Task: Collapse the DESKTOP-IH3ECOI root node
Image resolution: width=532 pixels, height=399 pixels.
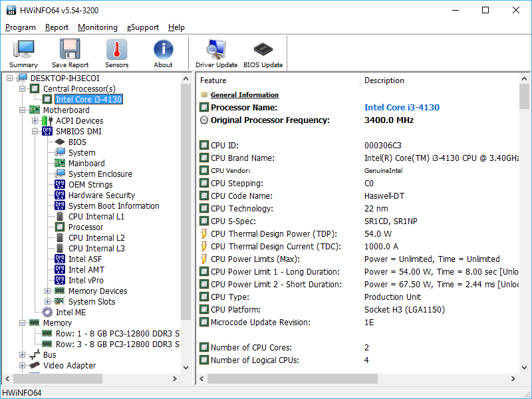Action: pos(9,78)
